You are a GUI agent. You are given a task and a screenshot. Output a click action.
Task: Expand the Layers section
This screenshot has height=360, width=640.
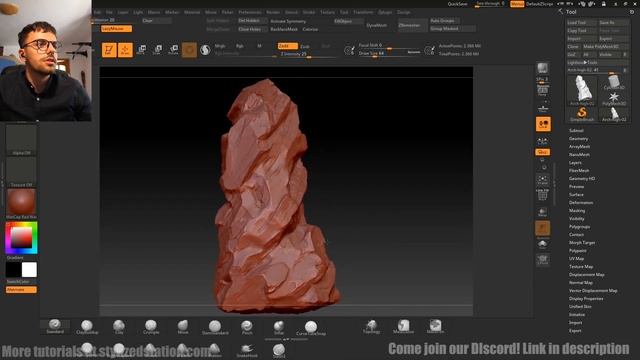[x=575, y=162]
